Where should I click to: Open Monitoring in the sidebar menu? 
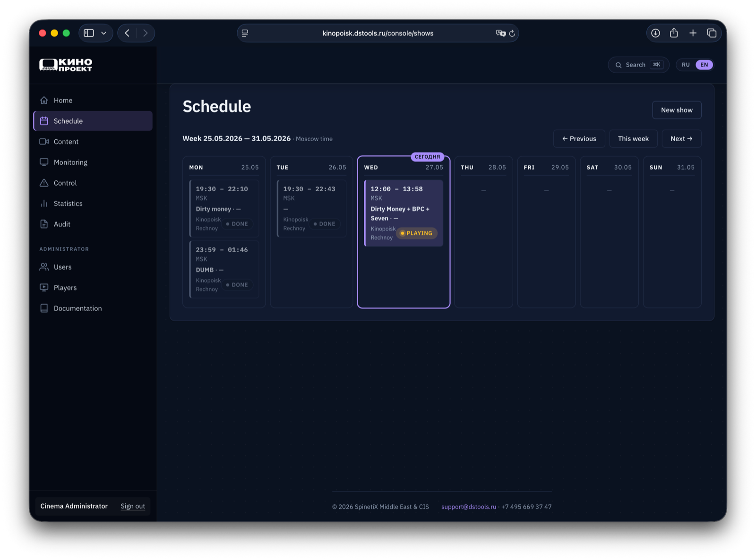click(93, 162)
